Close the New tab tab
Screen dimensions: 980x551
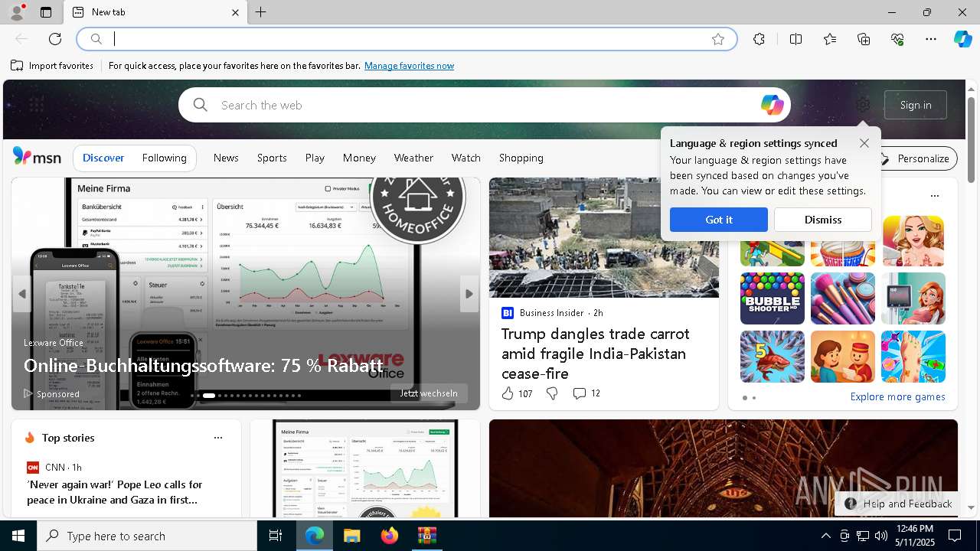pos(235,12)
